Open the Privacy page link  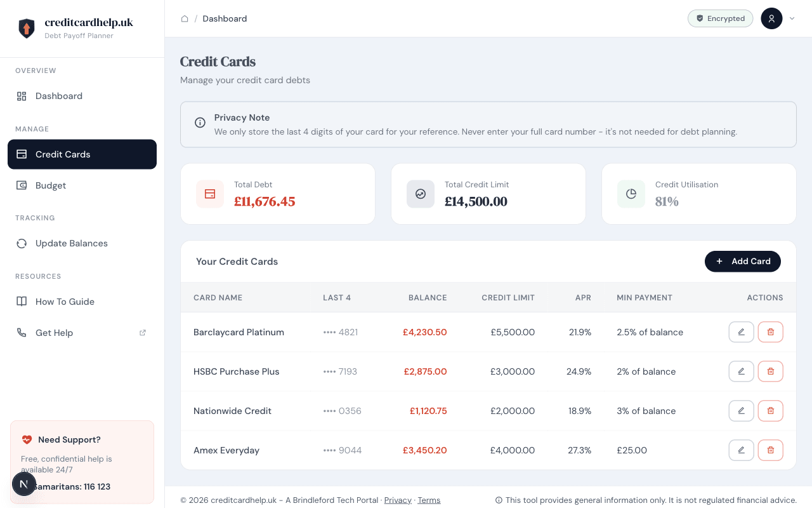pos(397,500)
